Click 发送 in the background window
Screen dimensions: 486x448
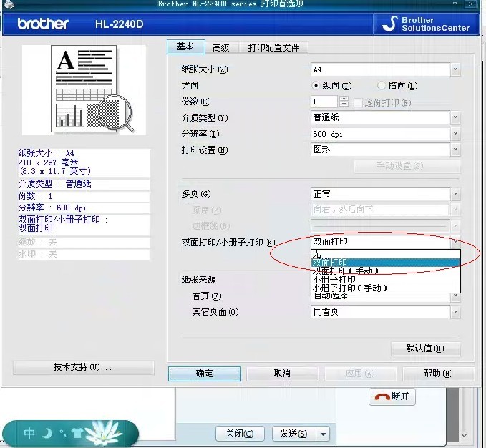[294, 434]
